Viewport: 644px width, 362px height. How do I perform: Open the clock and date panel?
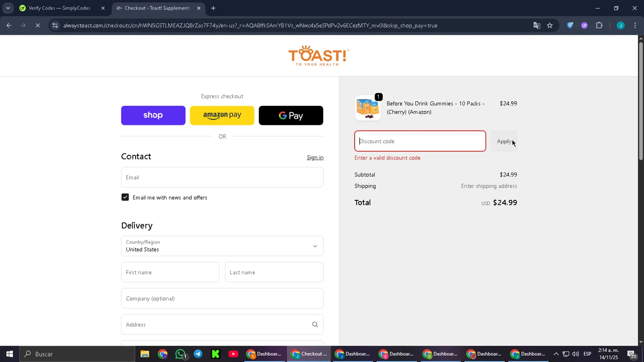(x=608, y=354)
